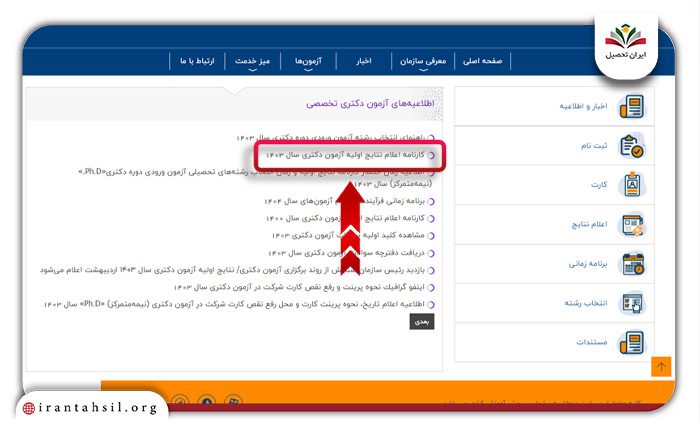The image size is (700, 430).
Task: Open مشاهده کلید اولیه آزمون دکتری ۱۴۰۳
Action: point(348,235)
